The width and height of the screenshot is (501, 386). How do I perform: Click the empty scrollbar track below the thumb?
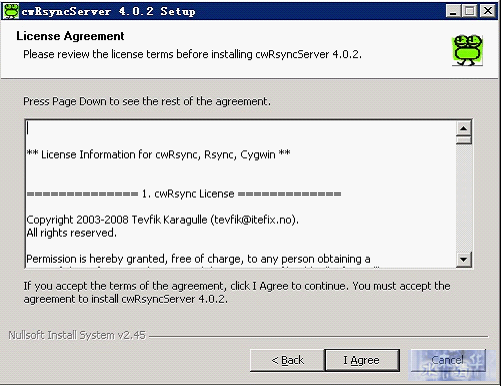pyautogui.click(x=464, y=198)
